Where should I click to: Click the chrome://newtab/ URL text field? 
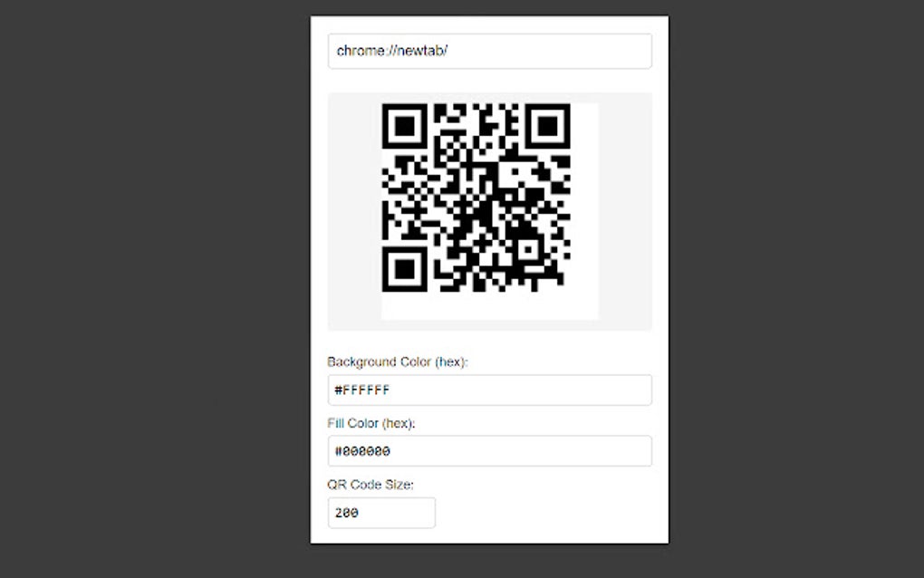[x=490, y=52]
